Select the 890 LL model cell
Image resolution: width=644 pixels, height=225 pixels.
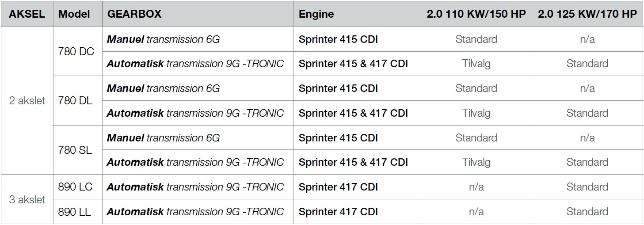click(78, 212)
